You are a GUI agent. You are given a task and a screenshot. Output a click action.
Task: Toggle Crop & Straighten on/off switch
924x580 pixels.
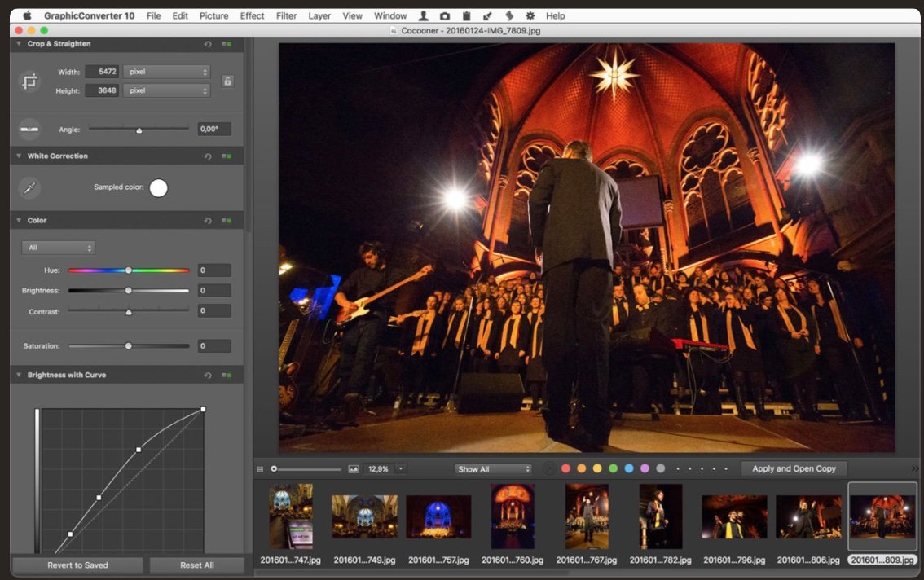[x=227, y=44]
